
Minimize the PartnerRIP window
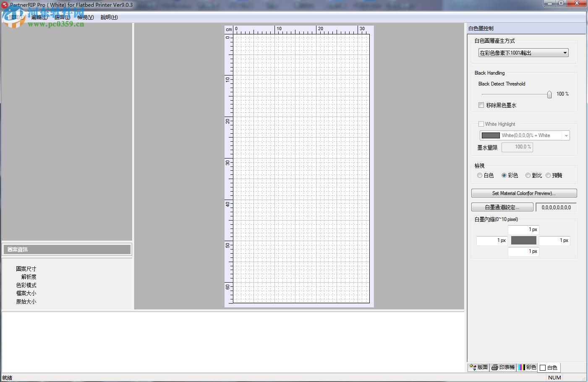550,3
